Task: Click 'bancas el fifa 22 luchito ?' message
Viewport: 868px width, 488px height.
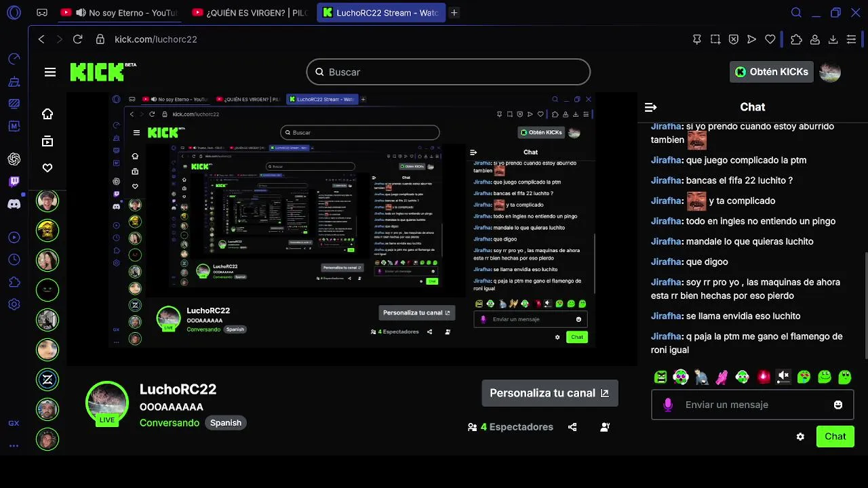Action: [722, 180]
